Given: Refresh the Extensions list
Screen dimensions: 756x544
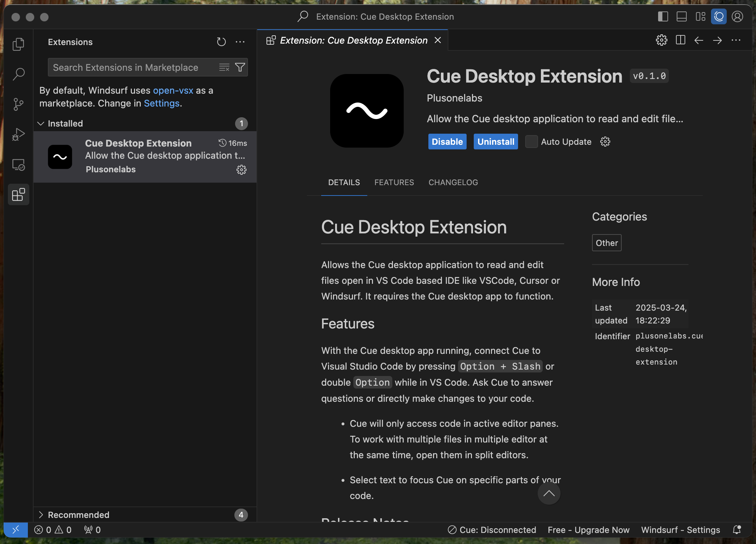Looking at the screenshot, I should pyautogui.click(x=221, y=42).
